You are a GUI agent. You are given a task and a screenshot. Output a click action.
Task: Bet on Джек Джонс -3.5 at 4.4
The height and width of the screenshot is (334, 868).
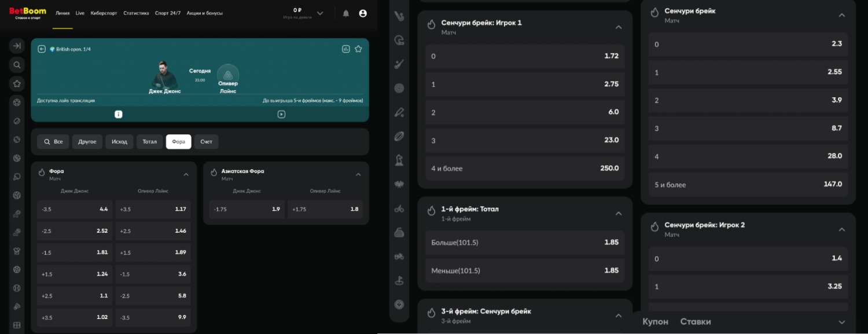coord(75,209)
